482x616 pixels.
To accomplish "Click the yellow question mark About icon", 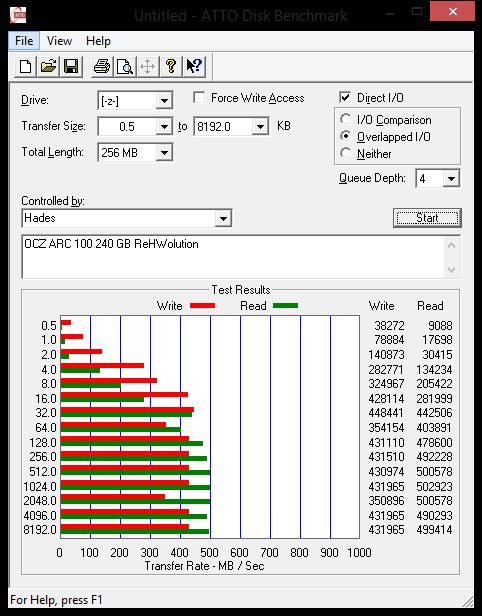I will [170, 66].
